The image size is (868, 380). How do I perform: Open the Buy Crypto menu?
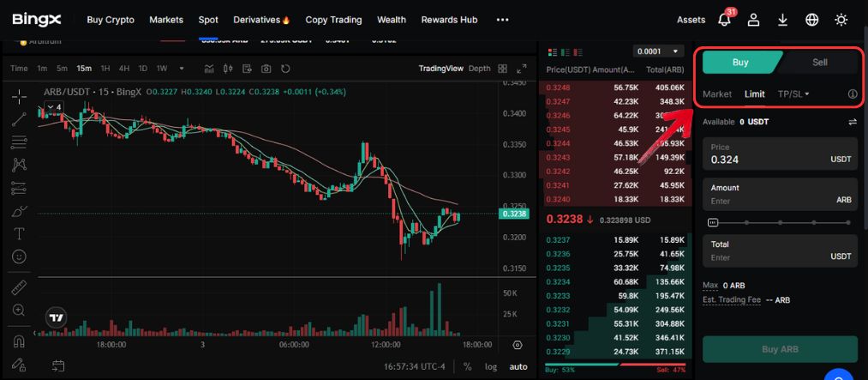click(x=111, y=20)
